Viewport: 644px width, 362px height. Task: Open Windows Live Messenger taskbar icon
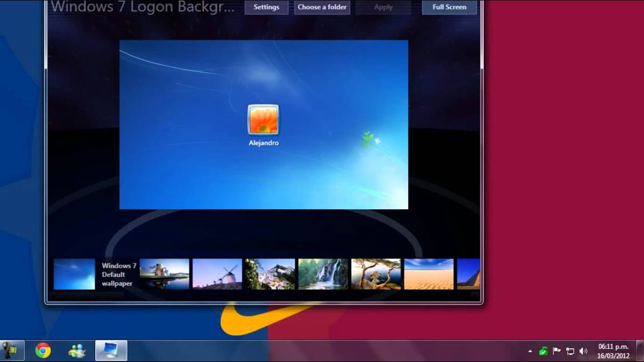[77, 350]
